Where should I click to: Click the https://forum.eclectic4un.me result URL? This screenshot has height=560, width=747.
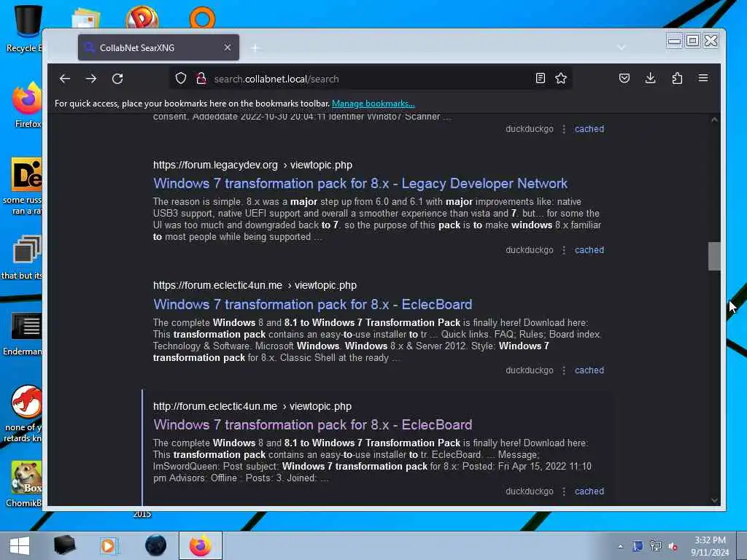pos(255,285)
